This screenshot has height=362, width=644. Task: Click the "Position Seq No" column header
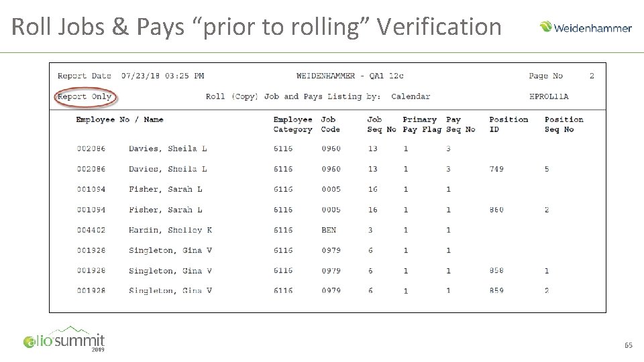pos(563,124)
